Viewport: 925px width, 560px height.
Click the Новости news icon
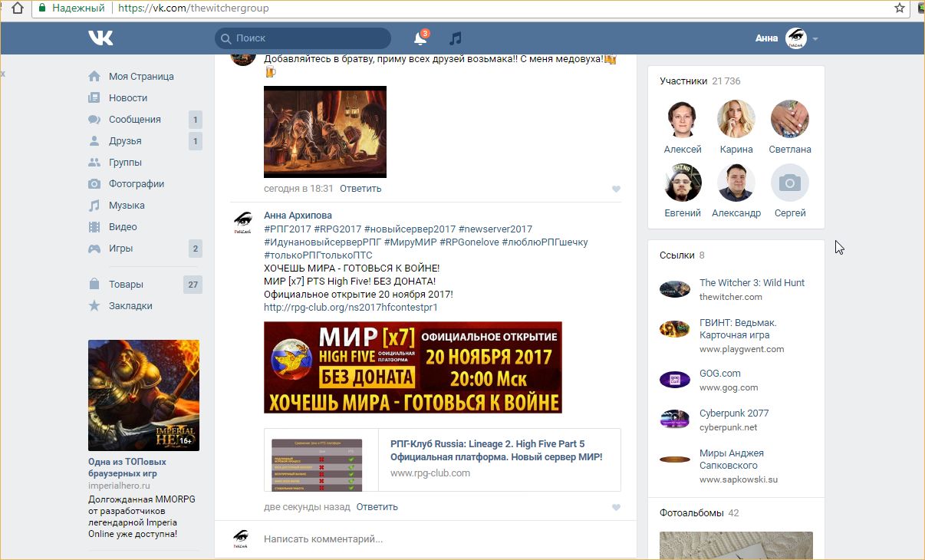coord(94,97)
